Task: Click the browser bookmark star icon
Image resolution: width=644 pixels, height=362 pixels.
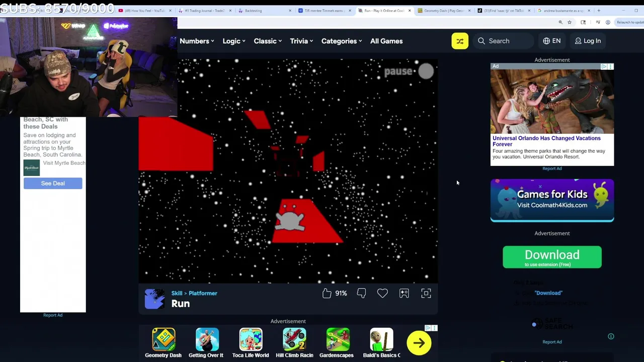Action: (570, 22)
